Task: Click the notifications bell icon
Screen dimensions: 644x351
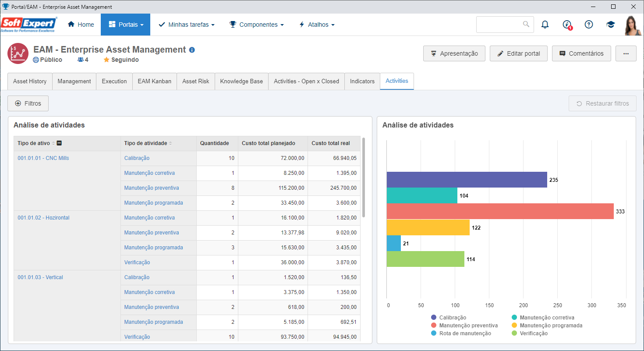Action: pyautogui.click(x=545, y=25)
